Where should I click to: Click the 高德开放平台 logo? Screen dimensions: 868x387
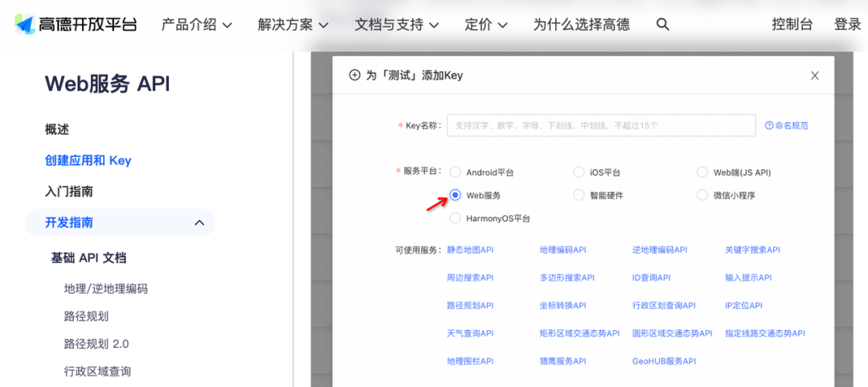click(76, 24)
